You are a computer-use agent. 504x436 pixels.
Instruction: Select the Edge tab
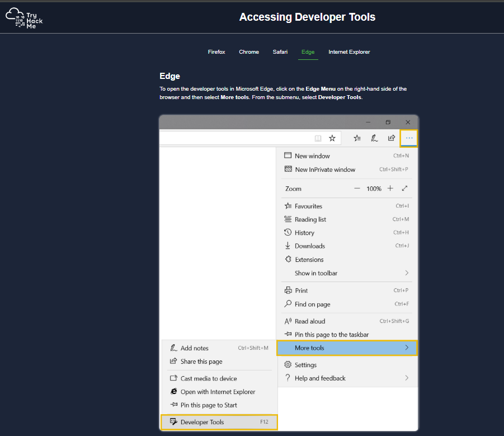coord(308,51)
